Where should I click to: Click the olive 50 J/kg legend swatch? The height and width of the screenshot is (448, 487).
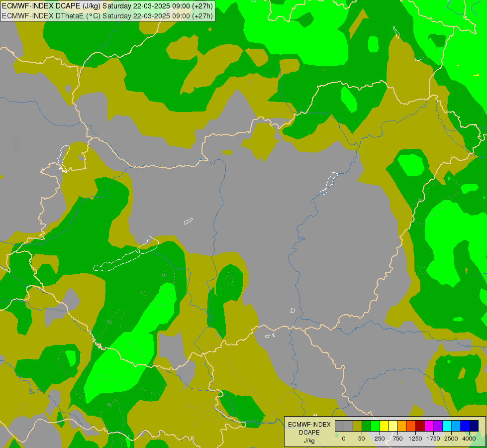click(358, 426)
